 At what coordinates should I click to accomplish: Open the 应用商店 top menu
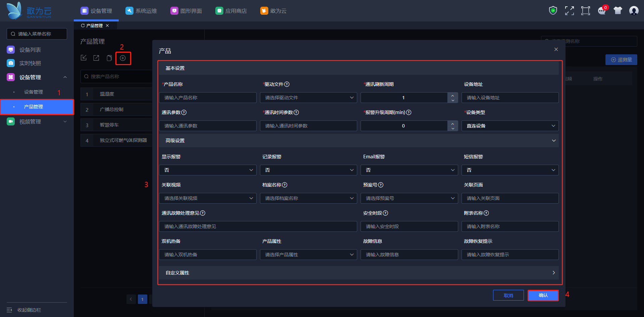(x=231, y=11)
